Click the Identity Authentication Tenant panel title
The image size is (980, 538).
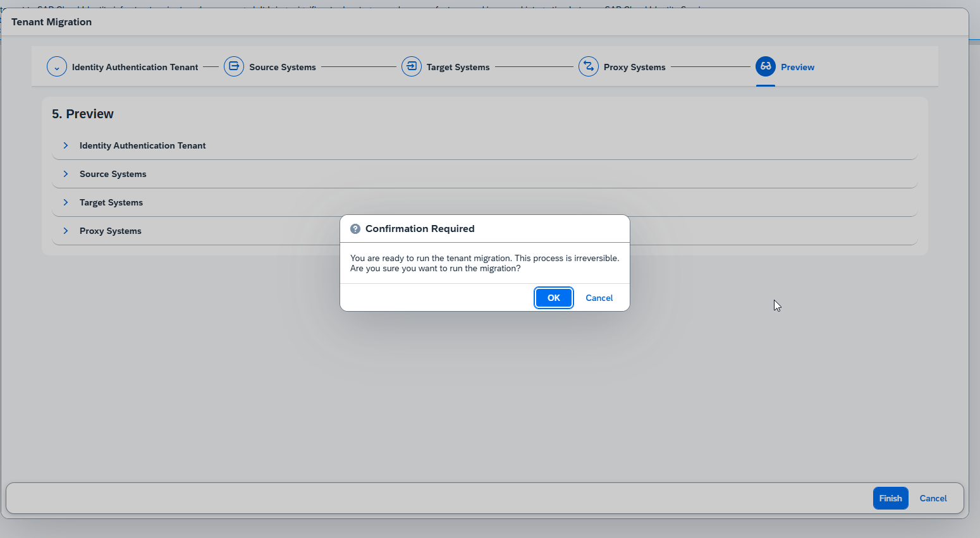click(x=143, y=145)
